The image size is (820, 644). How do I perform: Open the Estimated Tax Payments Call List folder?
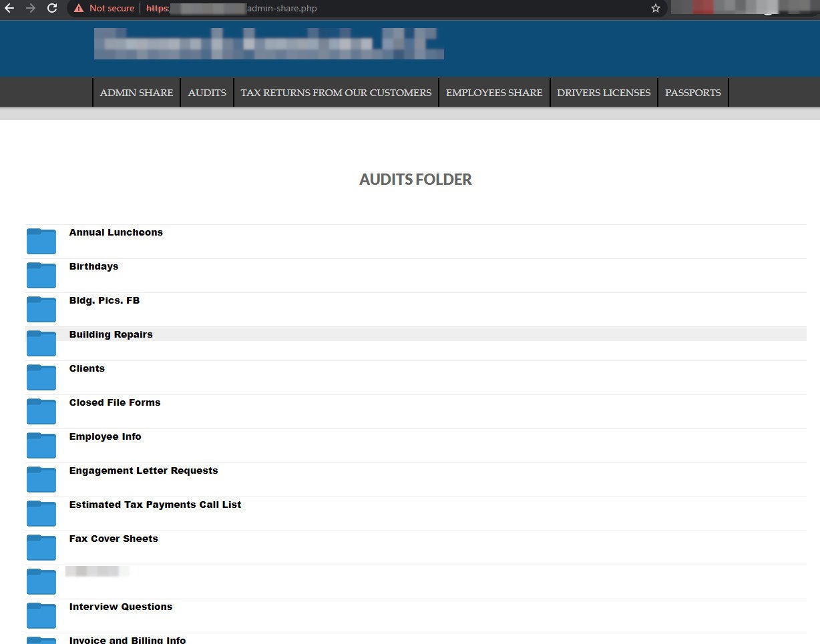pos(155,505)
